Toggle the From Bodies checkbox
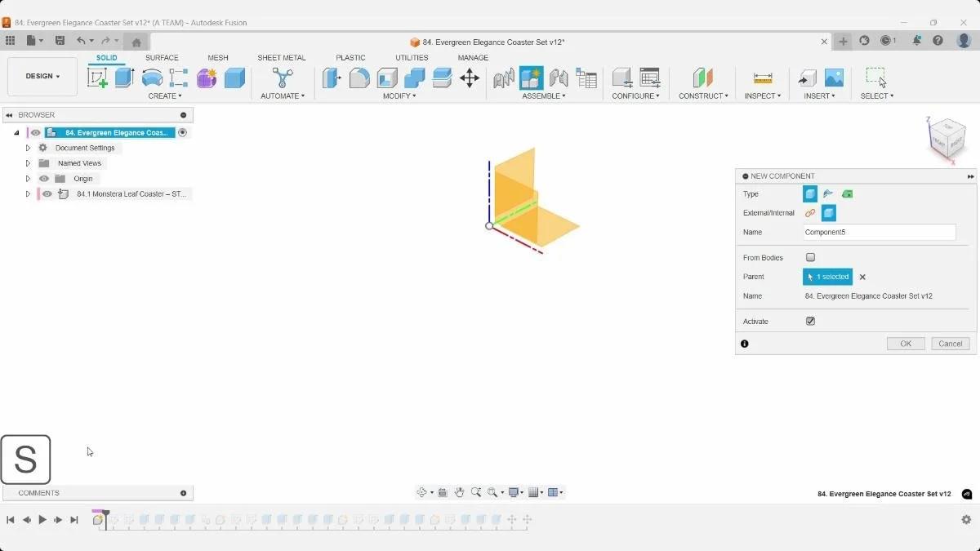The height and width of the screenshot is (551, 980). (810, 258)
